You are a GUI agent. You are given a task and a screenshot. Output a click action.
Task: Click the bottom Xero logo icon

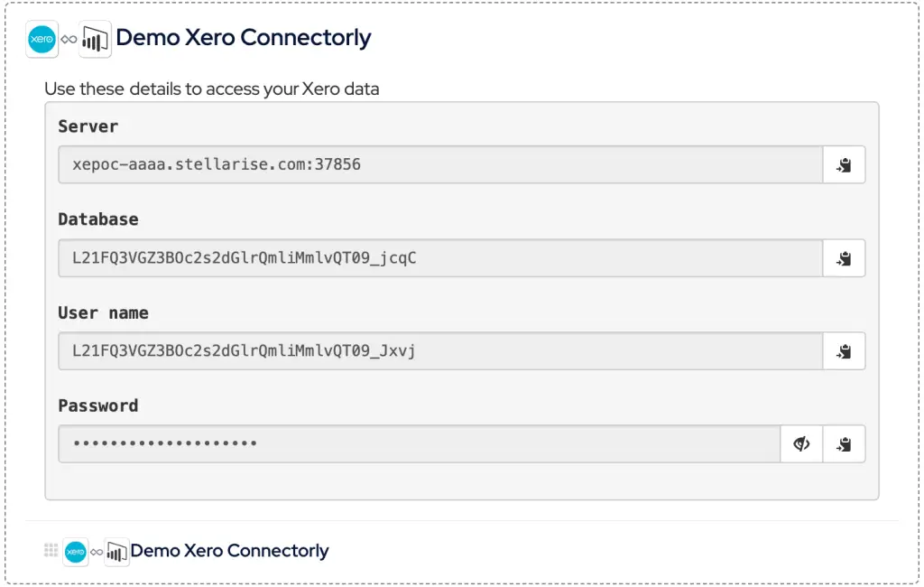pyautogui.click(x=76, y=552)
